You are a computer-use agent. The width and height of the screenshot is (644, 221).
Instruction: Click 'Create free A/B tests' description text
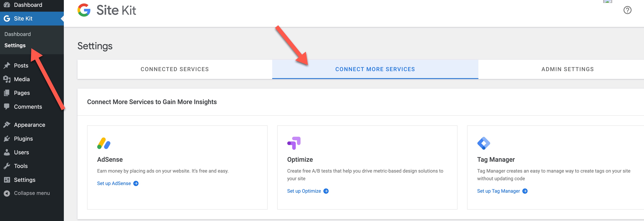(x=365, y=175)
